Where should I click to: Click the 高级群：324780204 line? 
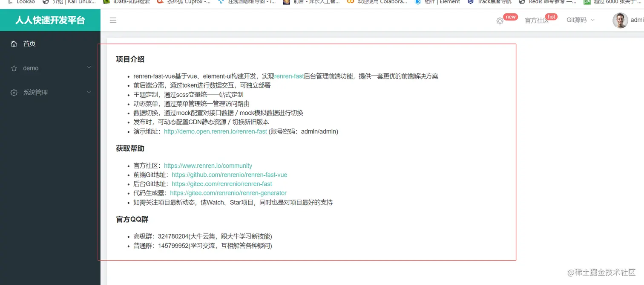click(203, 236)
